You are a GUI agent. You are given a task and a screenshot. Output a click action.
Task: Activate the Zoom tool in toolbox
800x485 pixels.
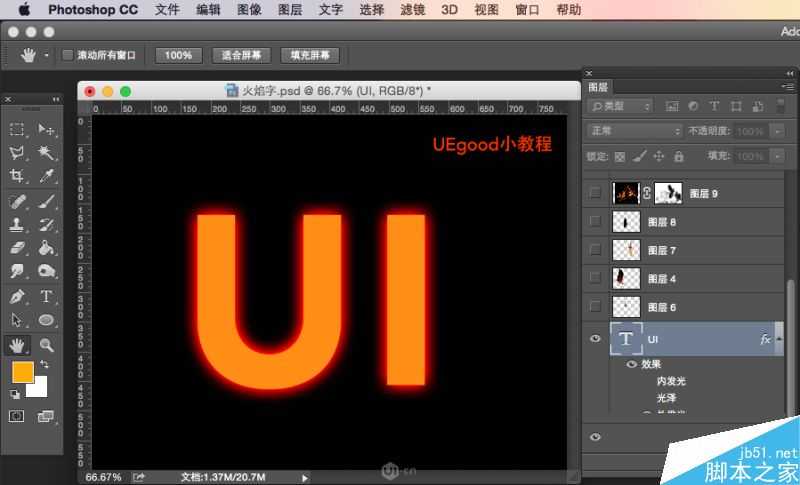pyautogui.click(x=46, y=345)
